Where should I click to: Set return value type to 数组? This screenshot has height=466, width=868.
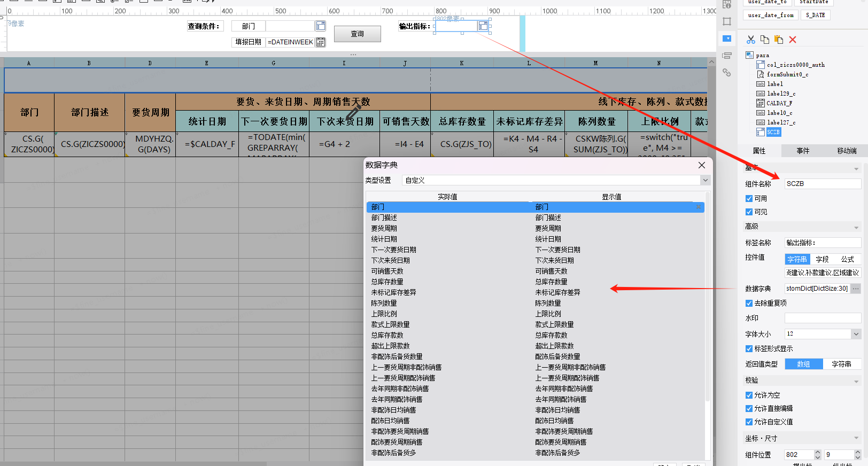pos(804,364)
